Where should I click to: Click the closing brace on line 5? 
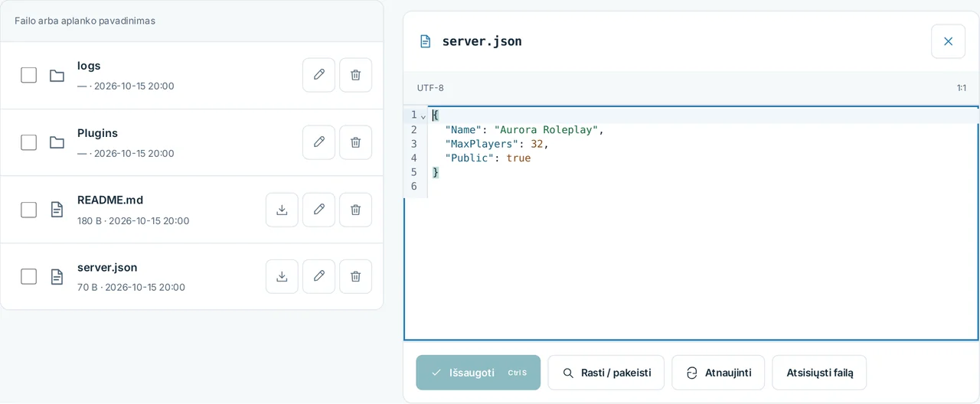[436, 173]
